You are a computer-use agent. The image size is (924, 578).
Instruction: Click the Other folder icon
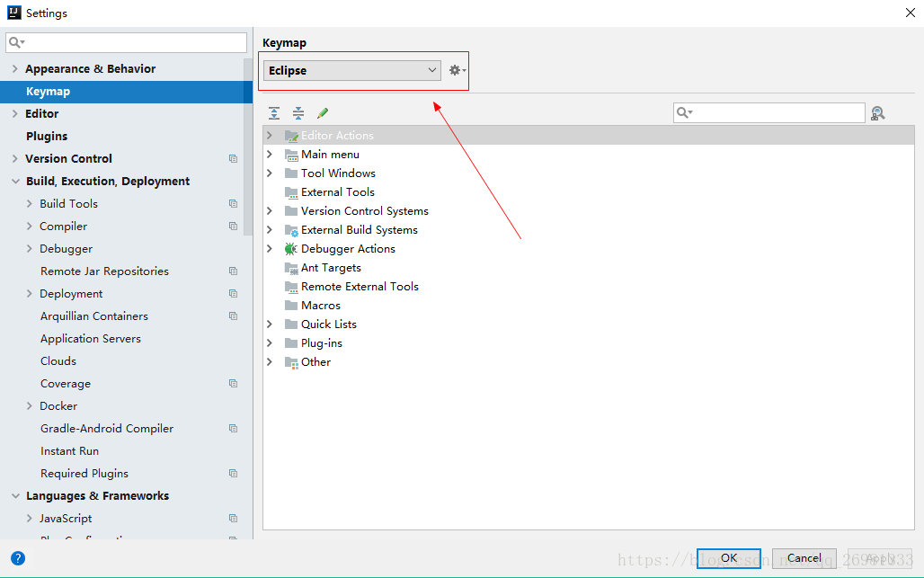tap(291, 361)
